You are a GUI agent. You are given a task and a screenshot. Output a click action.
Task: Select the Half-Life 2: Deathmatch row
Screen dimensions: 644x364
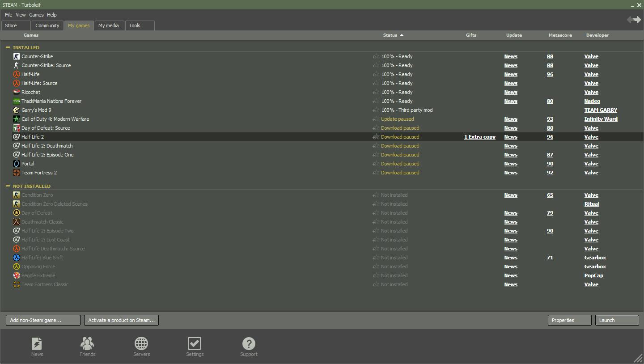point(328,146)
